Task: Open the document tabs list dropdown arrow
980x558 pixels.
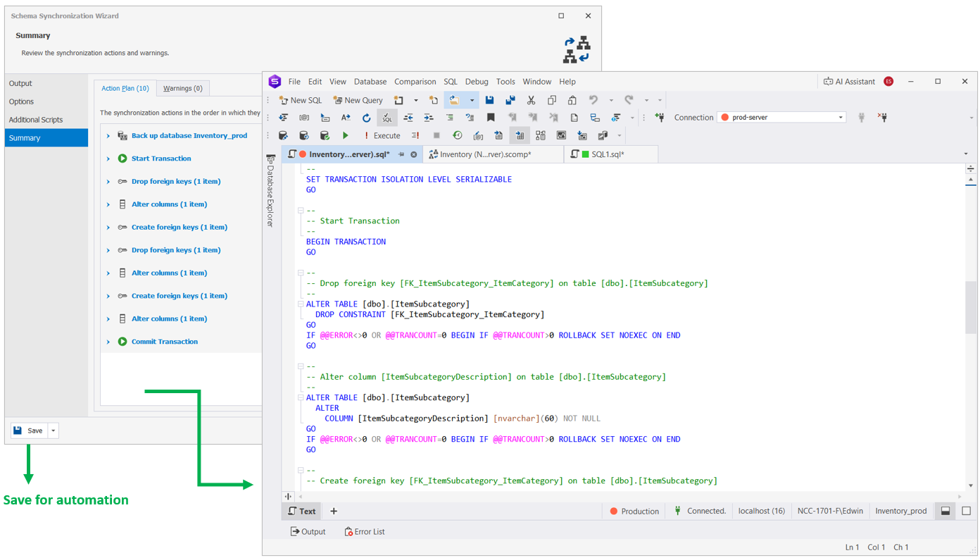Action: [966, 154]
